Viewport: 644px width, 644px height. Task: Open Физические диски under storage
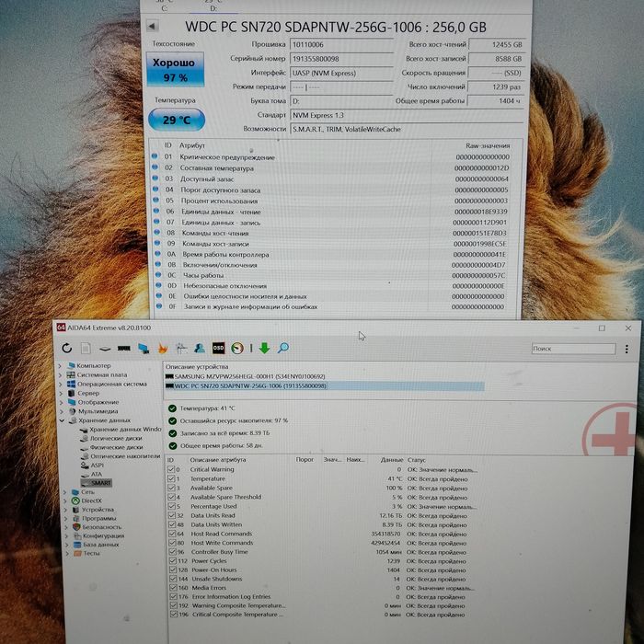pyautogui.click(x=117, y=447)
